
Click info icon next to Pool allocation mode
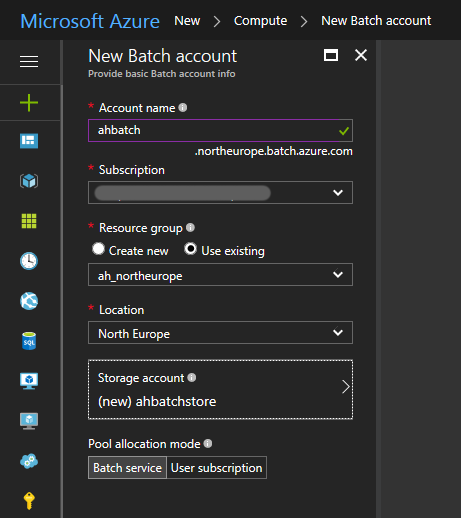(x=208, y=443)
